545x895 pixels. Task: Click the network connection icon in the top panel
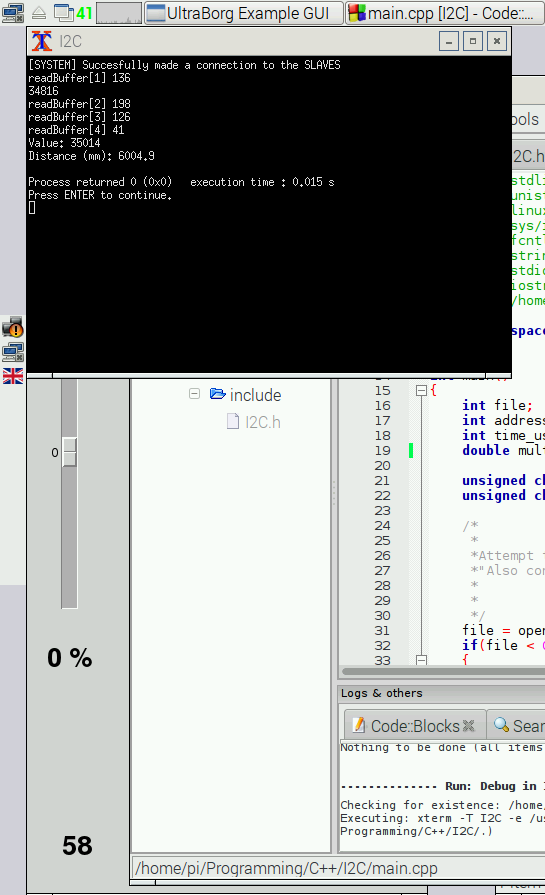point(13,13)
